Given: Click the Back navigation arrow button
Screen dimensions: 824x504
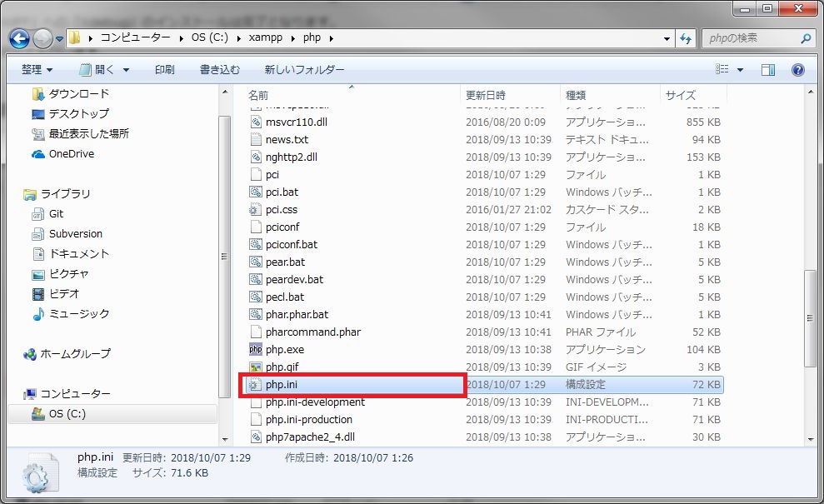Looking at the screenshot, I should pyautogui.click(x=19, y=38).
